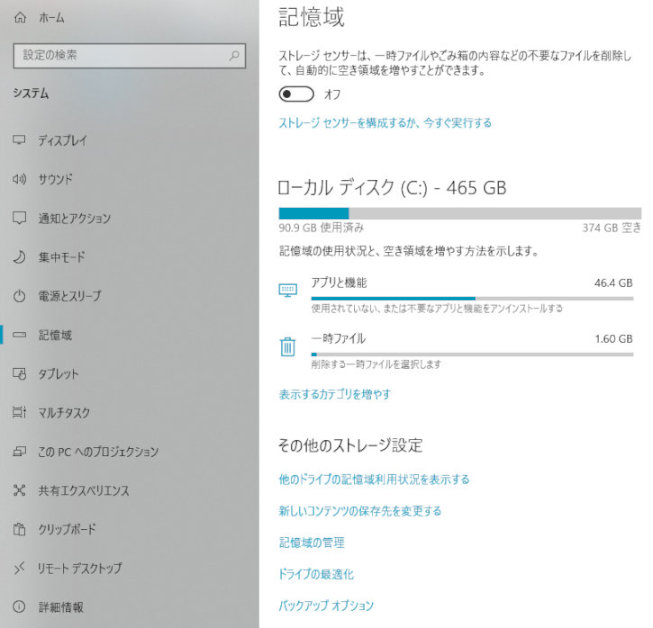Open バックアップオプション link
The width and height of the screenshot is (653, 628).
point(326,605)
